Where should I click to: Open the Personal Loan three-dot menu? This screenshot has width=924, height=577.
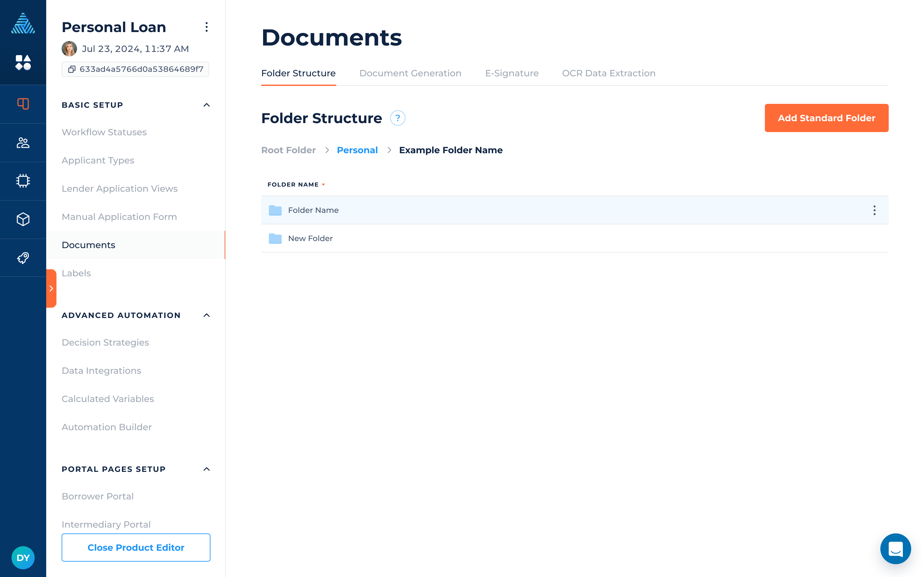pos(207,27)
